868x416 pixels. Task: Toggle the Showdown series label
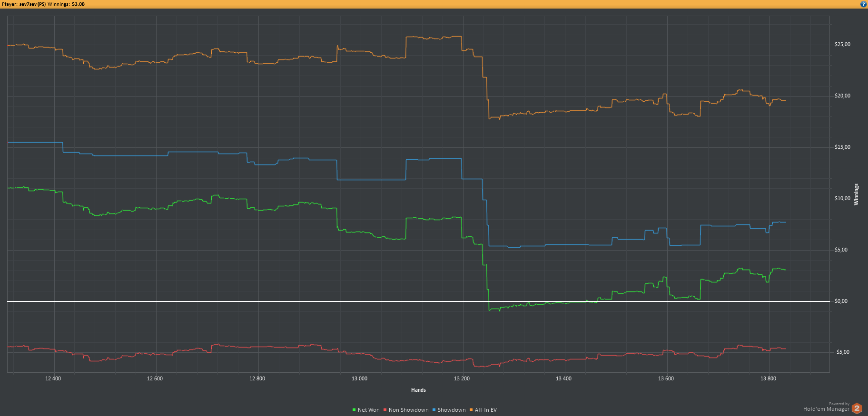point(452,410)
